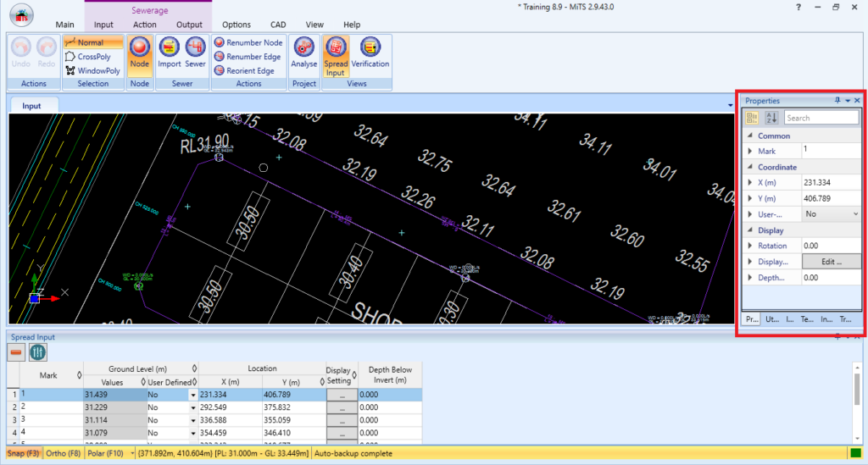Switch to the Main ribbon tab
The image size is (868, 465).
[x=64, y=25]
